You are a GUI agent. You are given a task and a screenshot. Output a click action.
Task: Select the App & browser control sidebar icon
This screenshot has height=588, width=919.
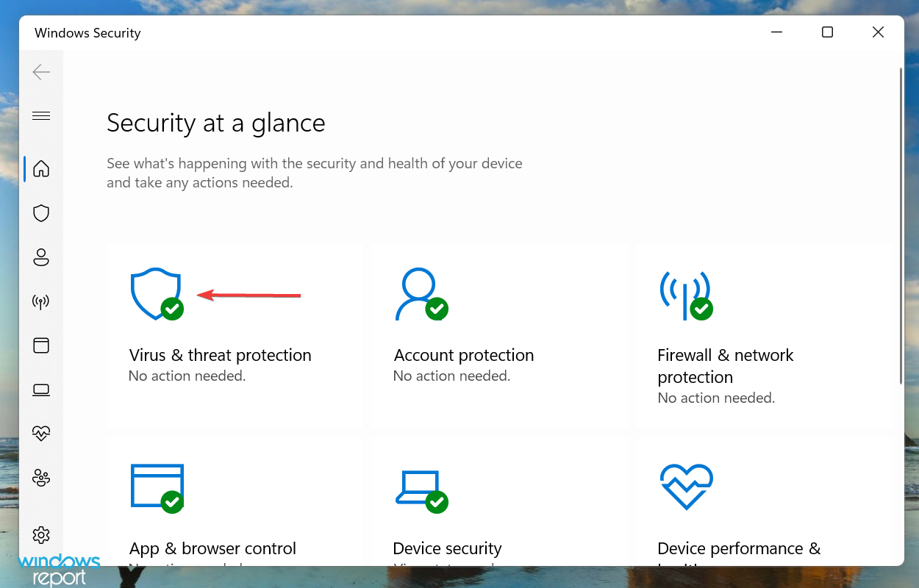pyautogui.click(x=41, y=345)
